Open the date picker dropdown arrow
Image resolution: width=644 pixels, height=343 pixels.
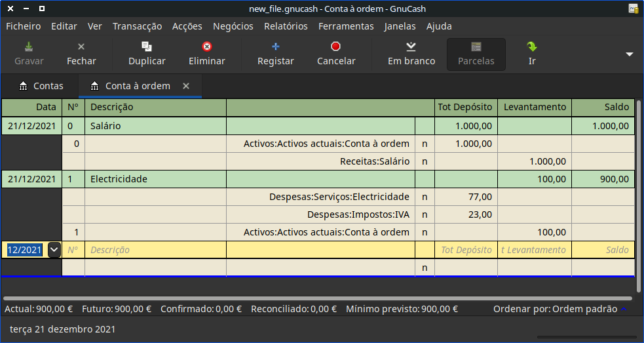pos(54,250)
